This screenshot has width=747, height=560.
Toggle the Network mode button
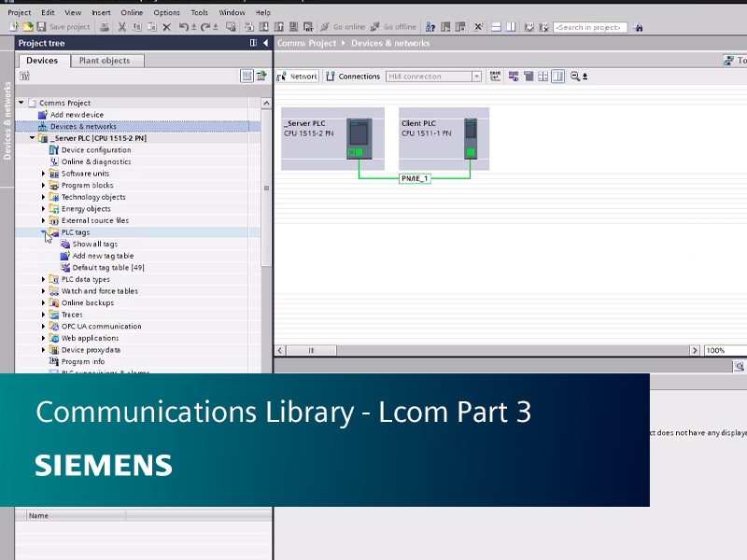(296, 76)
